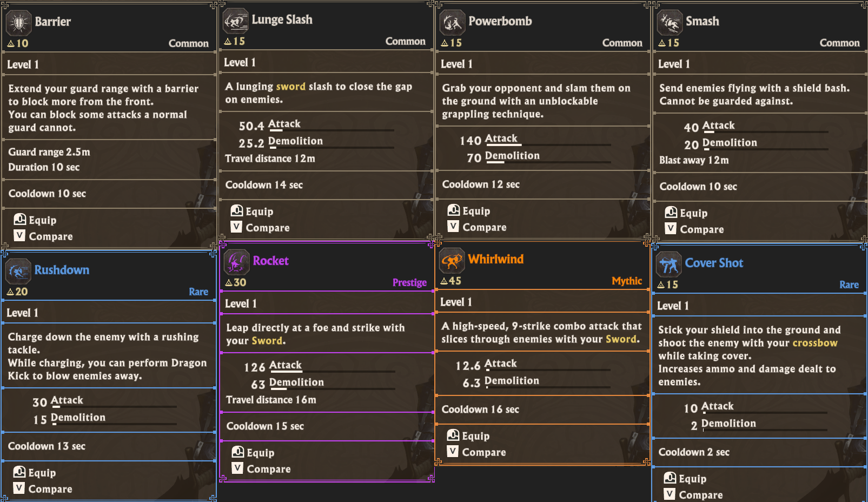The height and width of the screenshot is (502, 868).
Task: Click the Barrier skill icon
Action: pos(19,23)
